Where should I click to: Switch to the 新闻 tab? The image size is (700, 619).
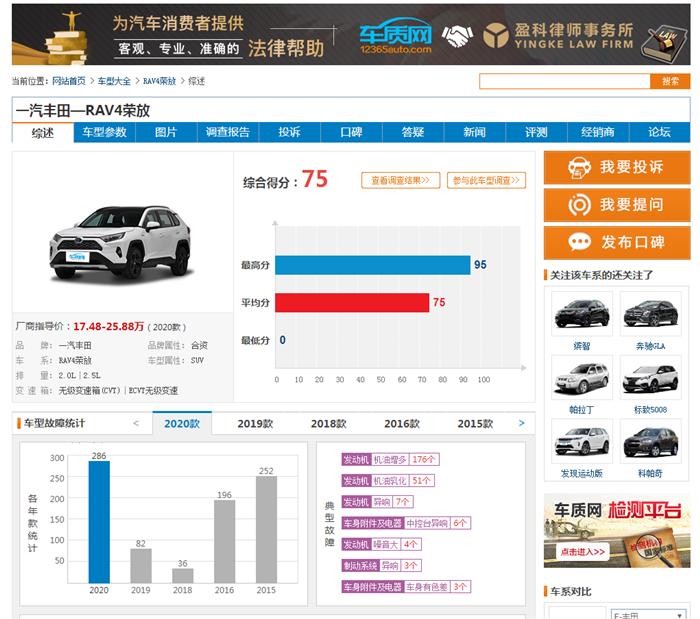tap(475, 133)
